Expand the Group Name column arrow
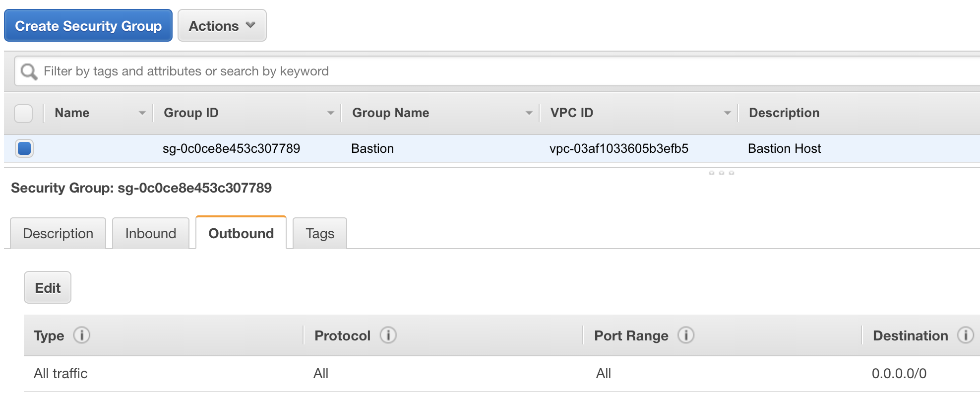 click(x=529, y=113)
